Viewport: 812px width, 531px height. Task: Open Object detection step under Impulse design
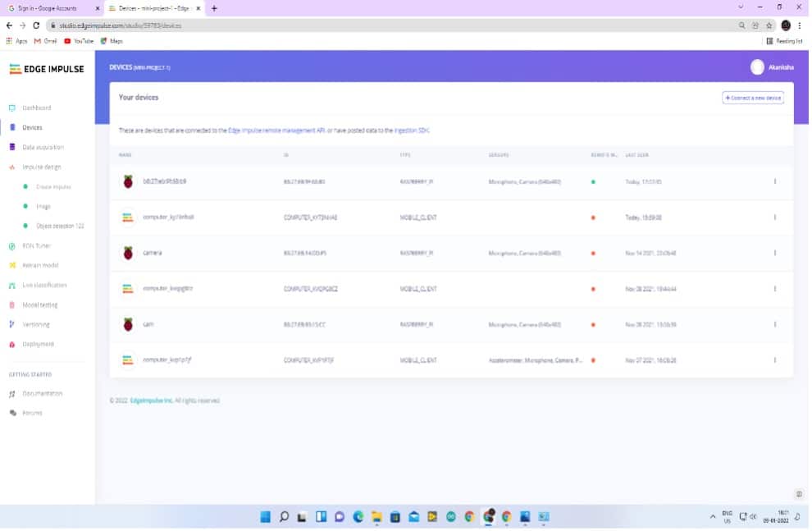(x=60, y=226)
